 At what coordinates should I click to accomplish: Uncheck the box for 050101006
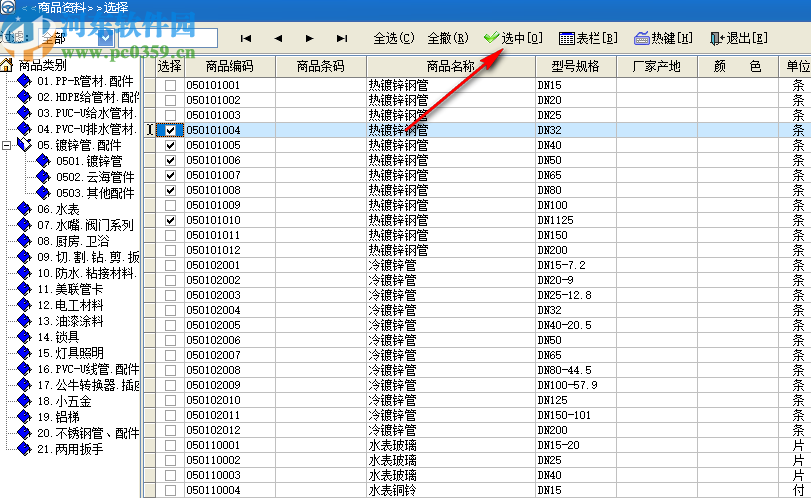[x=170, y=160]
